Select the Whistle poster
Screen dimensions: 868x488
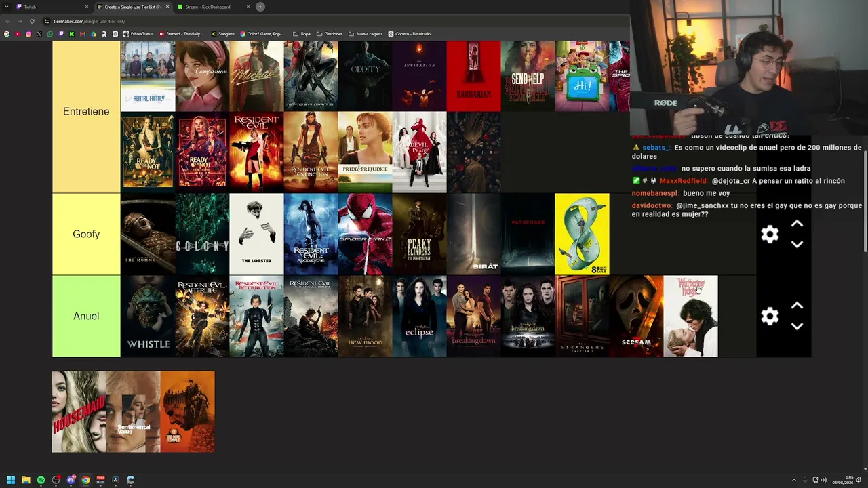pos(148,317)
